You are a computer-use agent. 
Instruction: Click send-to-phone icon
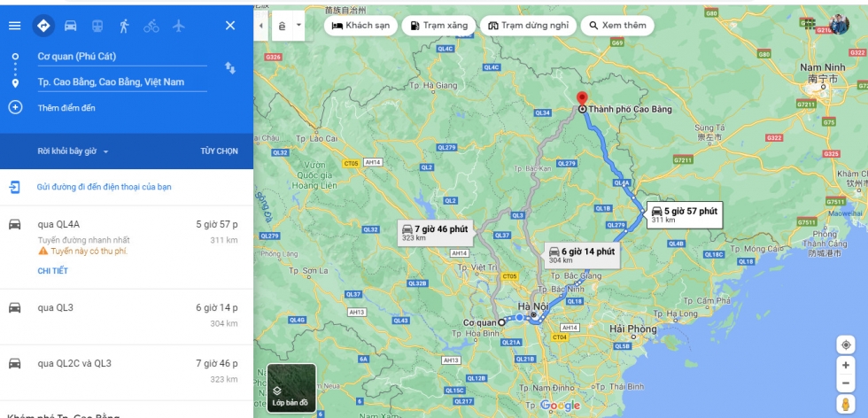click(x=15, y=187)
